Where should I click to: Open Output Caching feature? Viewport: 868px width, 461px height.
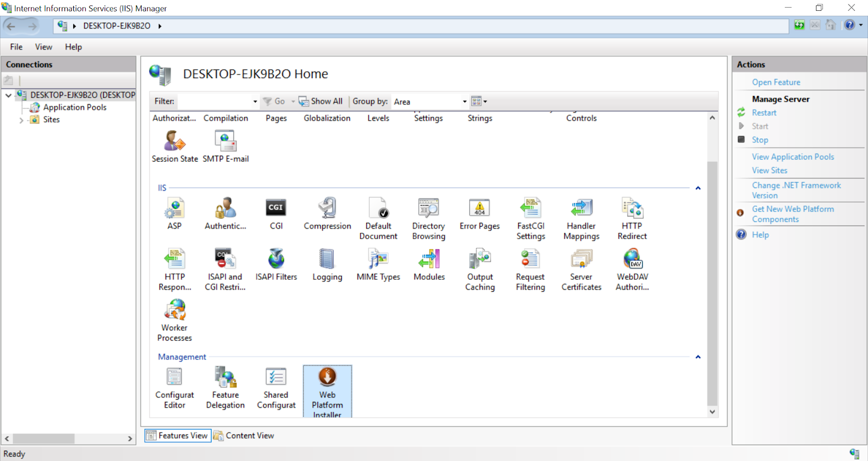point(480,270)
